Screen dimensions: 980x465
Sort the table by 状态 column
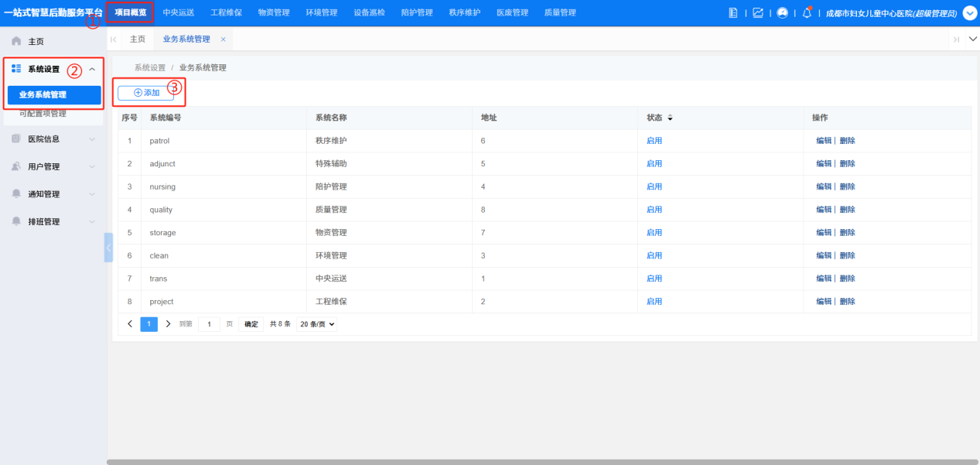click(671, 118)
